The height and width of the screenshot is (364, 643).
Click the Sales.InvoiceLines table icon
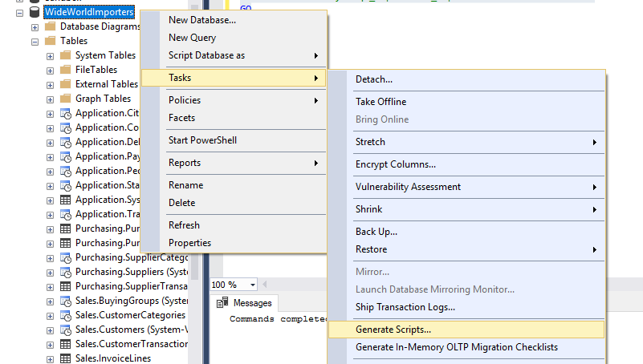(65, 358)
